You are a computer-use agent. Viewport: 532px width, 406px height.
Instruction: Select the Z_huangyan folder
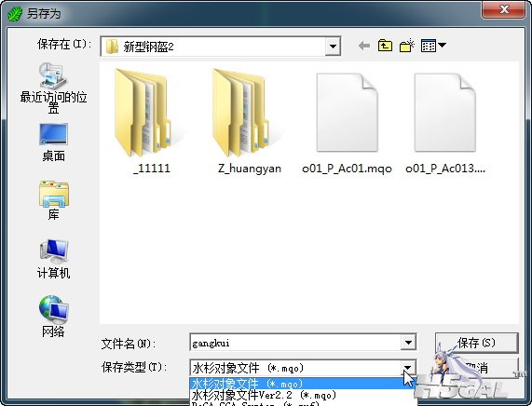tap(250, 121)
